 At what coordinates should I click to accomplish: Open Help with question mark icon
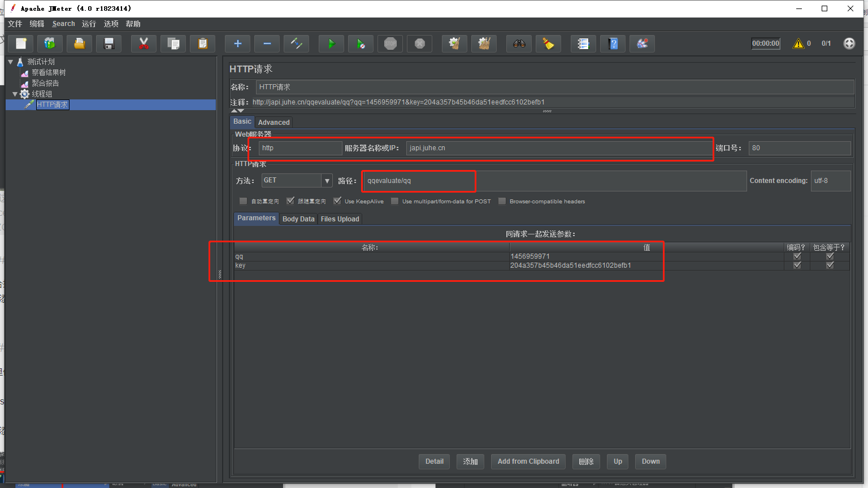(x=613, y=43)
